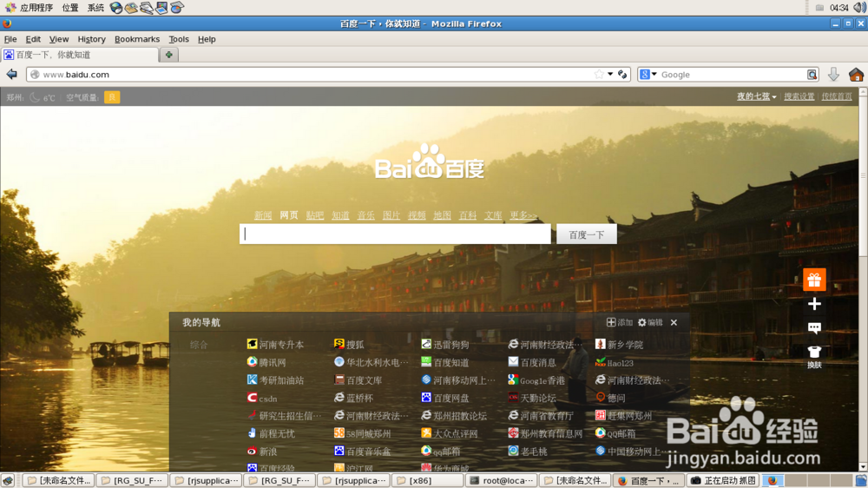
Task: Open the View menu
Action: (59, 39)
